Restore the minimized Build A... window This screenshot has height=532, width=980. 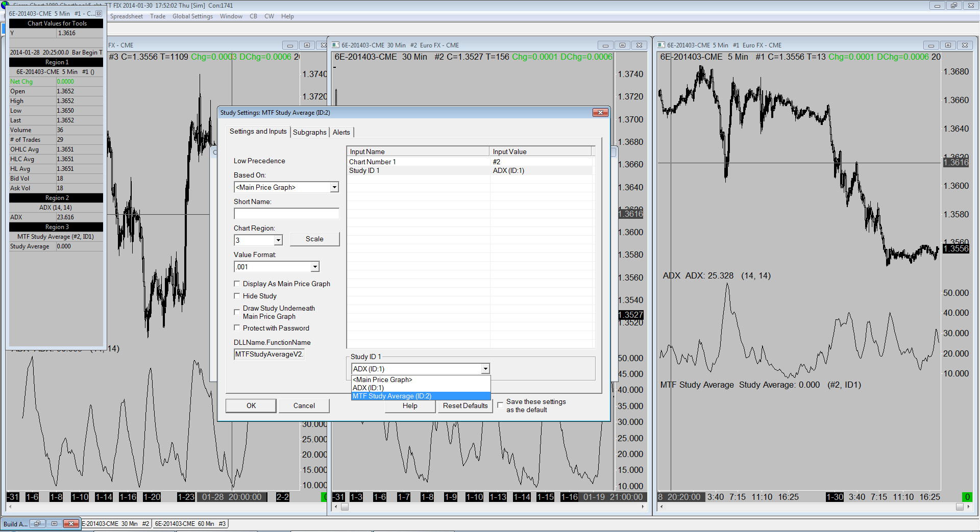pos(37,524)
